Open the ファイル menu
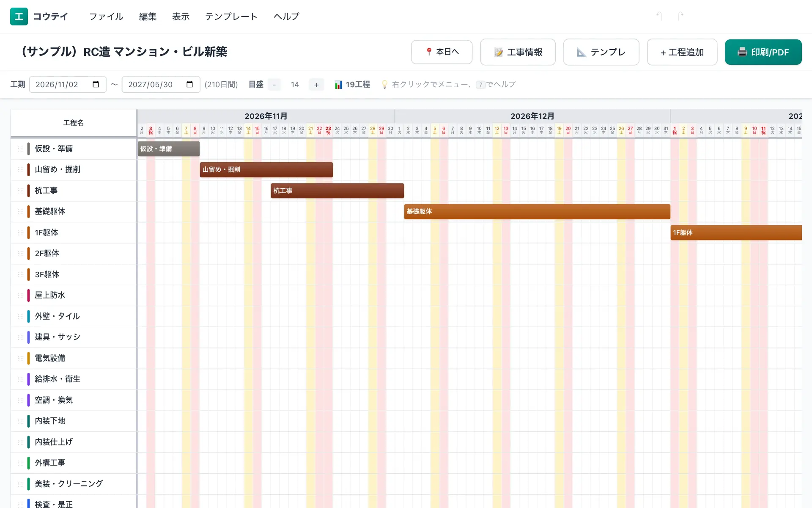The width and height of the screenshot is (812, 508). pos(106,17)
